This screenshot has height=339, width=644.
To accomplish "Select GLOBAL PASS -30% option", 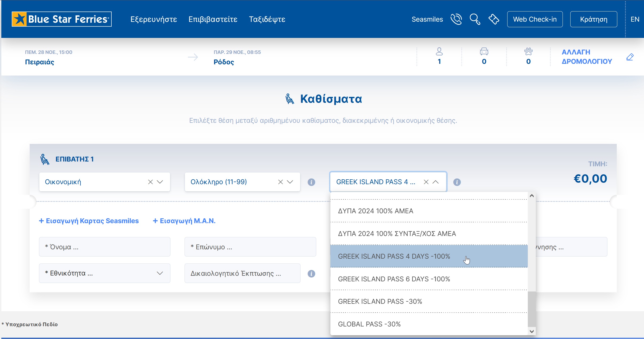I will click(x=429, y=324).
